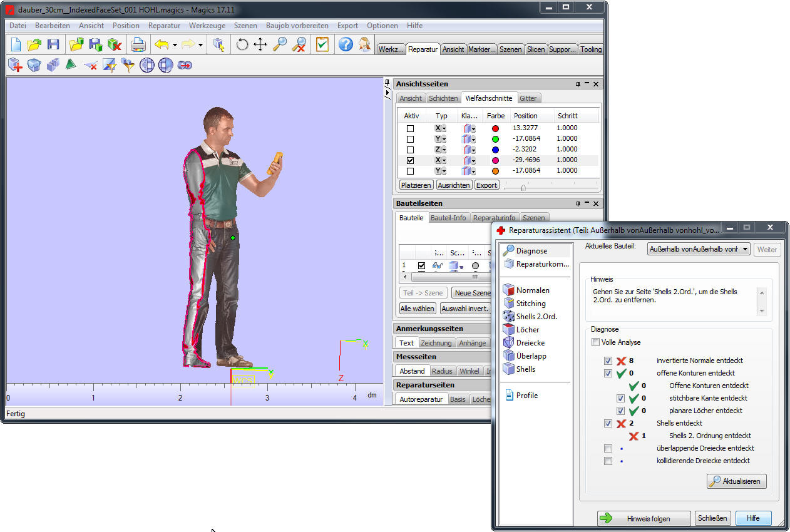Image resolution: width=790 pixels, height=532 pixels.
Task: Open the Rückgängig dropdown arrow
Action: (174, 44)
